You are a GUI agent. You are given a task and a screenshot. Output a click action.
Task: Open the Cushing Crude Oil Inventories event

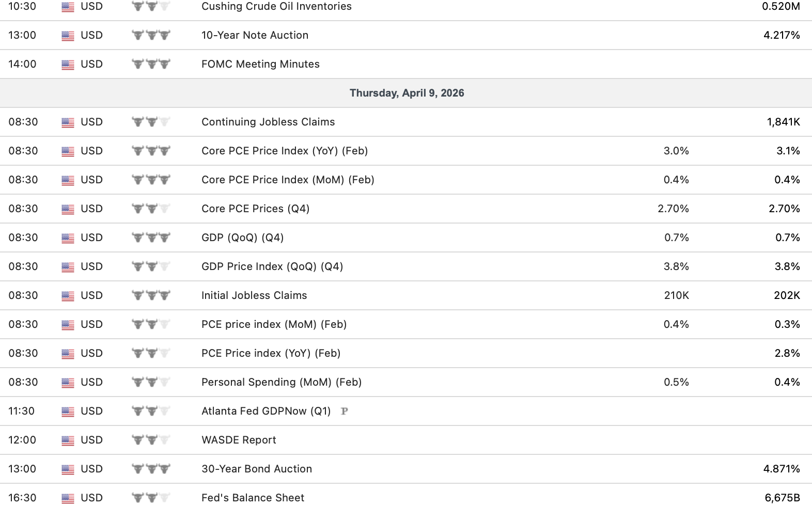pyautogui.click(x=276, y=6)
